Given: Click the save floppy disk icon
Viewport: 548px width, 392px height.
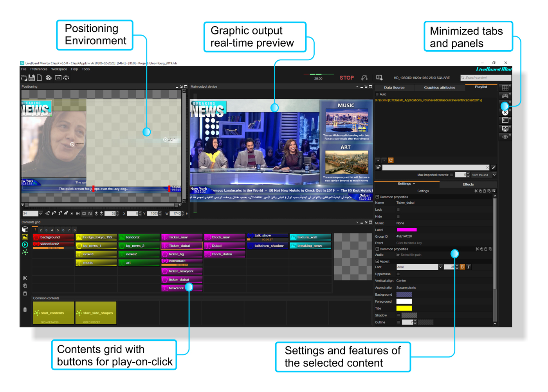Looking at the screenshot, I should (32, 78).
